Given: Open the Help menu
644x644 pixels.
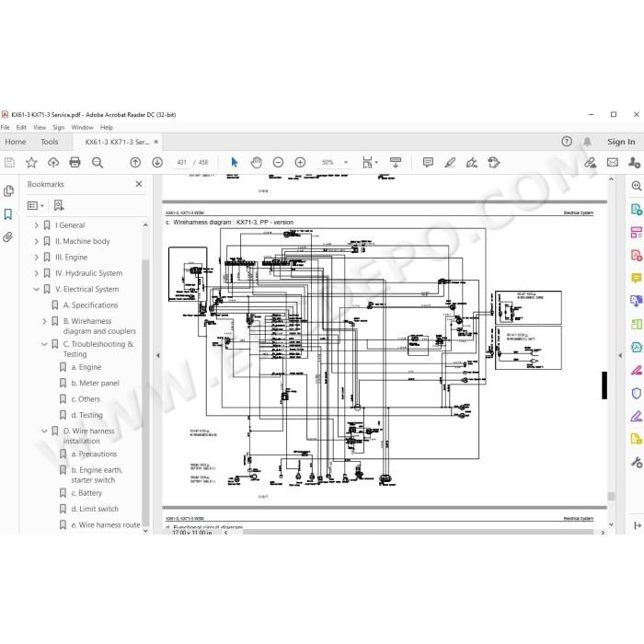Looking at the screenshot, I should 107,127.
